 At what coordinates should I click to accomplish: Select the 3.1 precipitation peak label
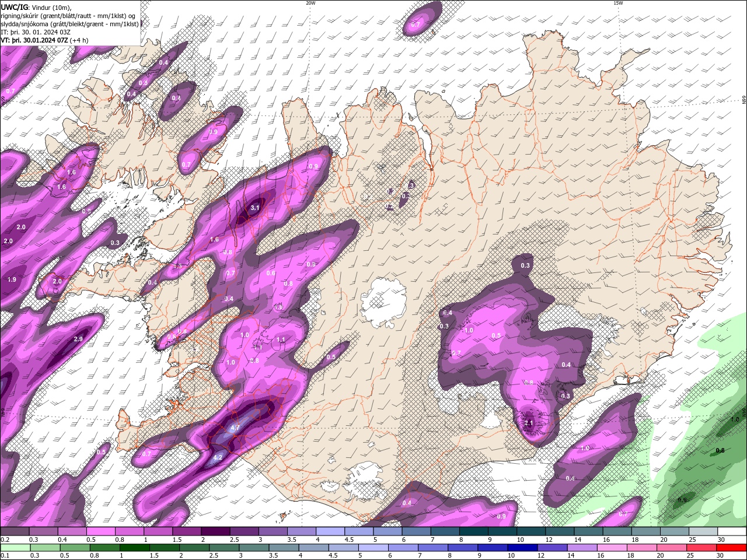[x=255, y=208]
